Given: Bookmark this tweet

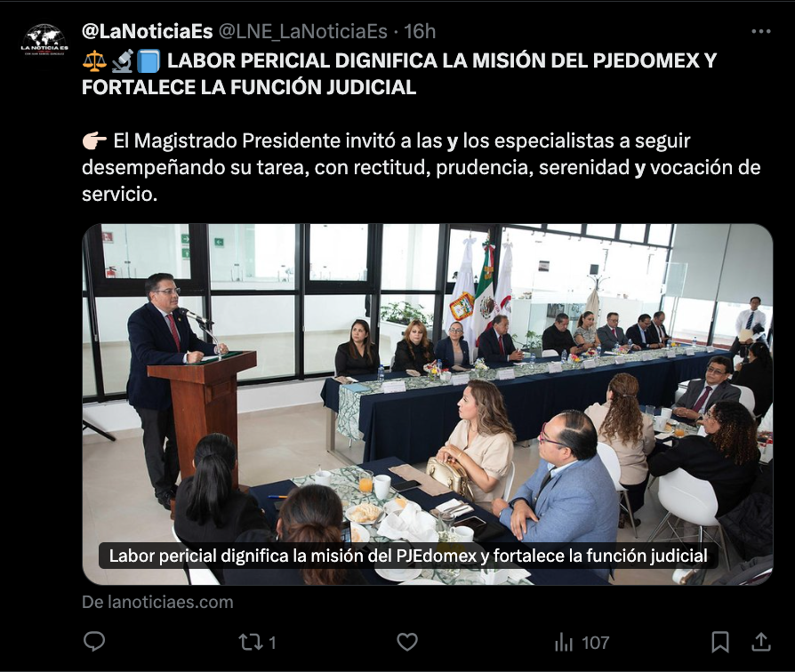Looking at the screenshot, I should pyautogui.click(x=720, y=642).
